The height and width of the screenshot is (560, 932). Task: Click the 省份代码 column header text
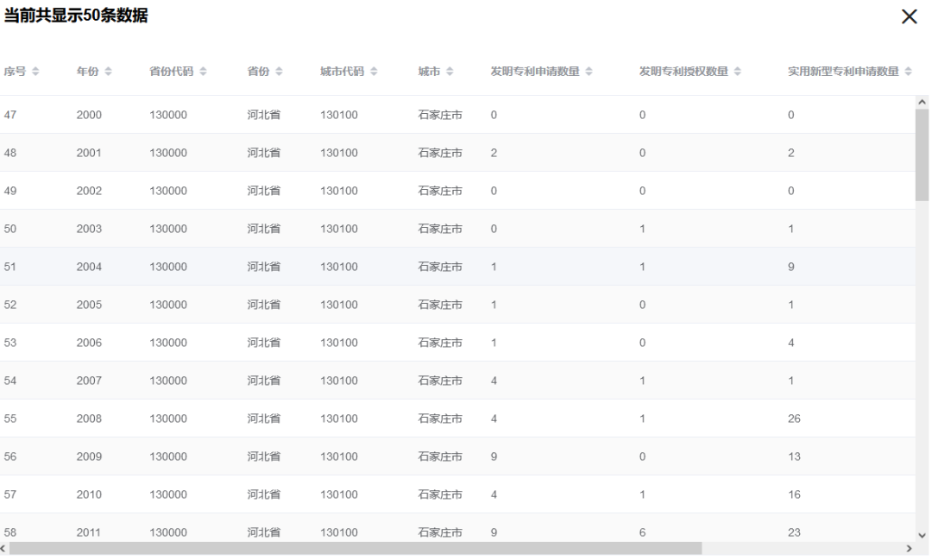[171, 72]
